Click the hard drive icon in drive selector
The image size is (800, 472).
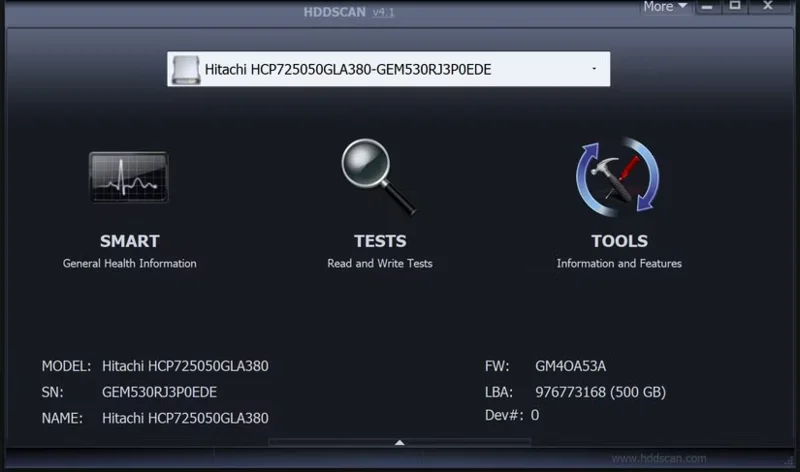coord(187,69)
